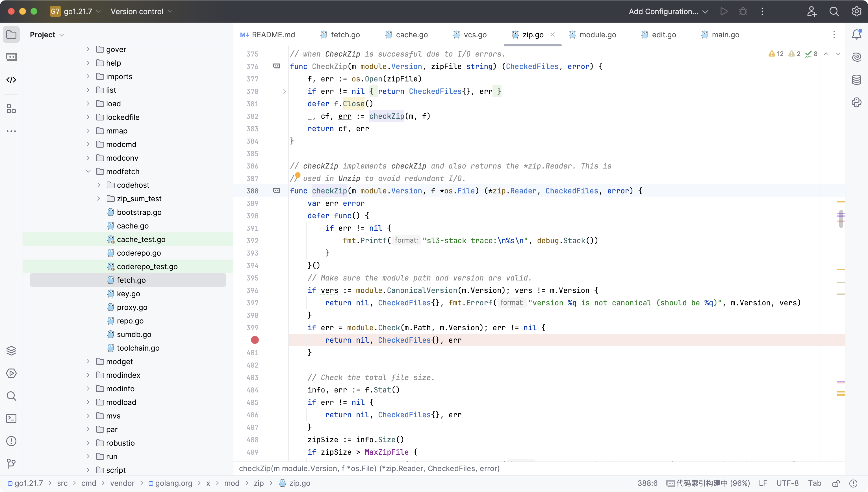Toggle the read-only lock in status bar
The image size is (868, 492).
coord(836,484)
